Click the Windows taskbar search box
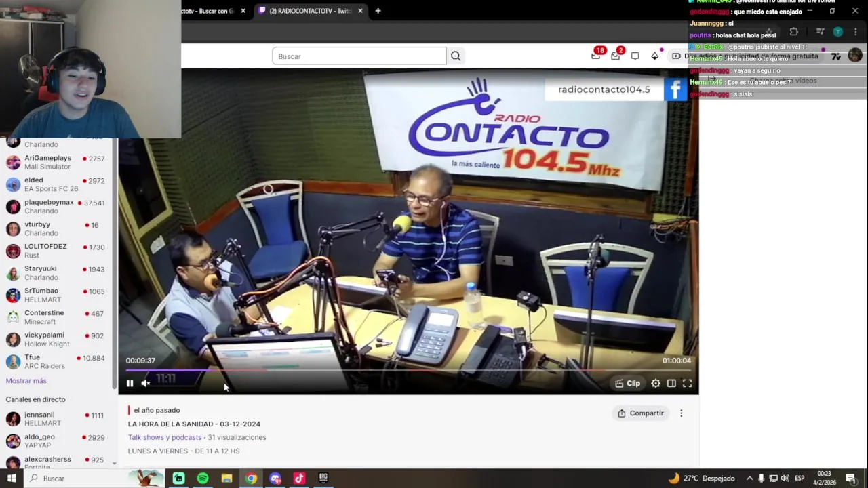 (x=95, y=479)
